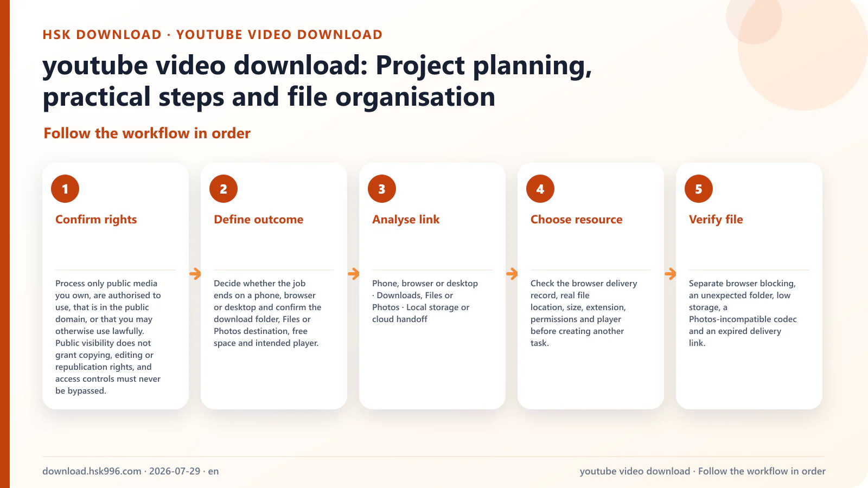Select the 'Analyse link' card heading
The image size is (868, 488).
click(x=406, y=220)
